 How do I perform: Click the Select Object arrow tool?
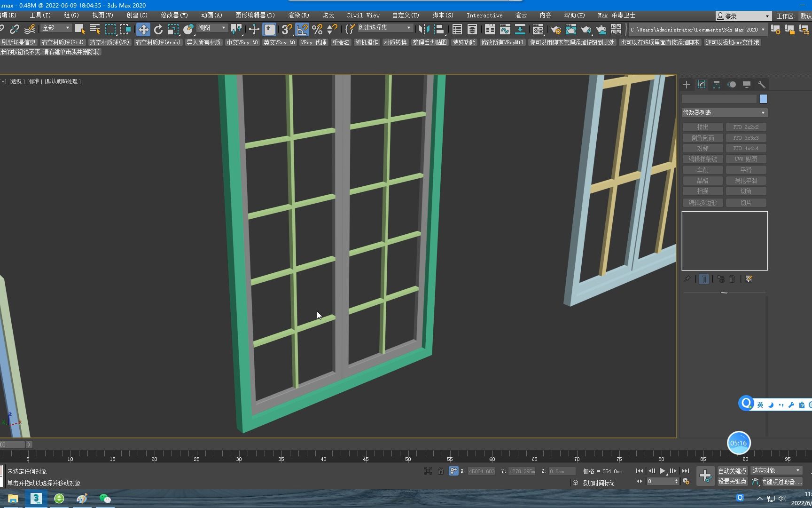(x=79, y=30)
